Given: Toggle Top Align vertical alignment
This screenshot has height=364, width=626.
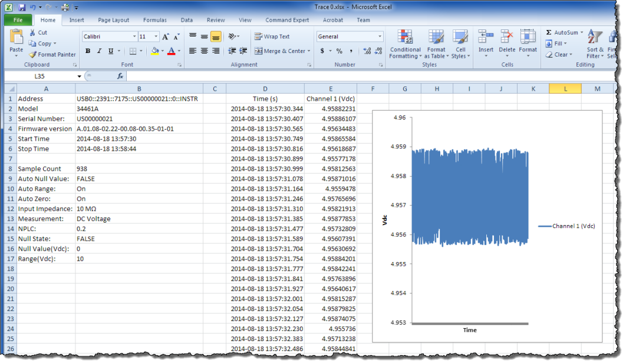Looking at the screenshot, I should tap(193, 37).
